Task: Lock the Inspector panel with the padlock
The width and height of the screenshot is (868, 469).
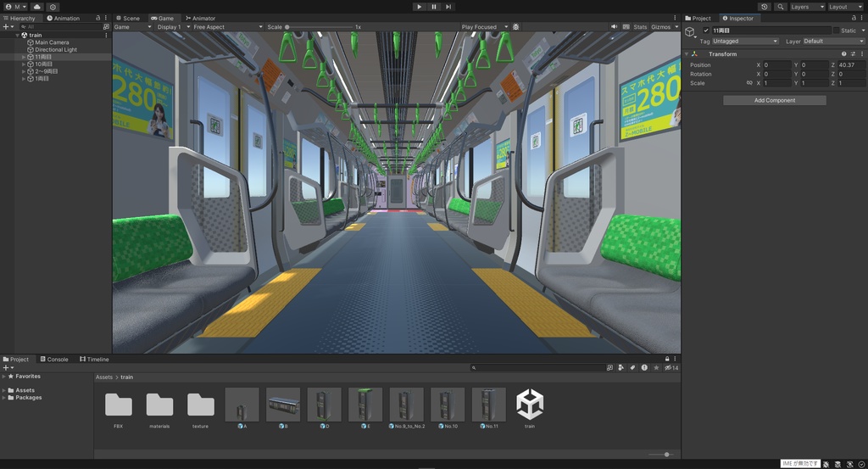Action: point(853,18)
